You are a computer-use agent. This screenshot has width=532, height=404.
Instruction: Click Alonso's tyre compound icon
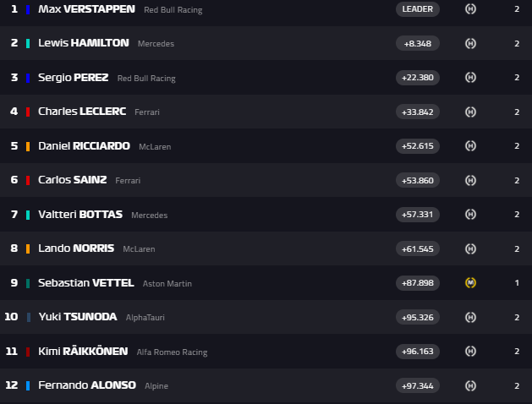471,385
